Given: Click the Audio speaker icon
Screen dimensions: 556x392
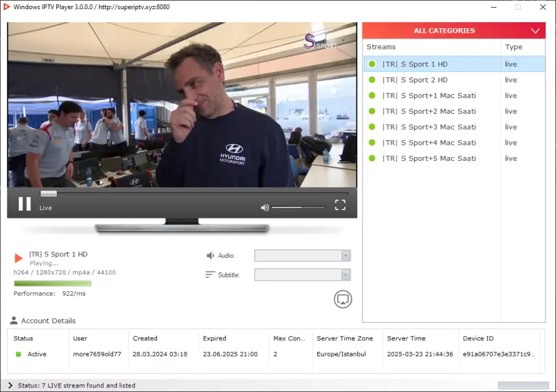Looking at the screenshot, I should (x=210, y=255).
